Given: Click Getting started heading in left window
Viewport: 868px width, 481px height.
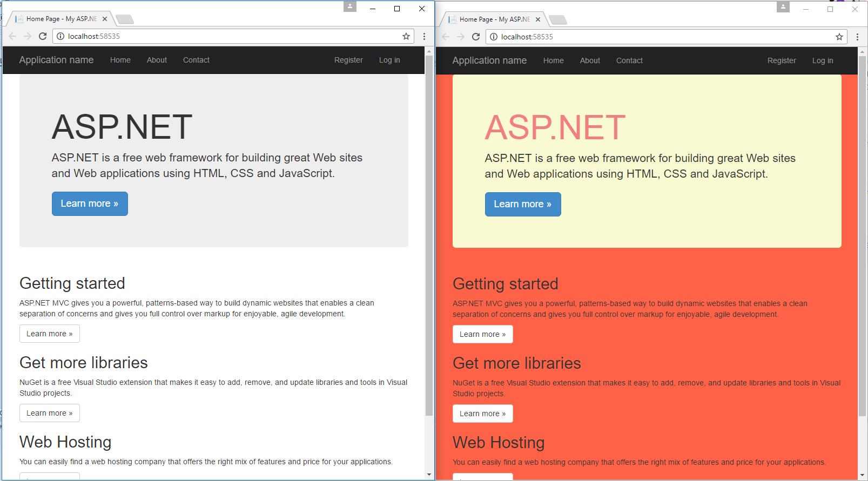Looking at the screenshot, I should coord(72,283).
